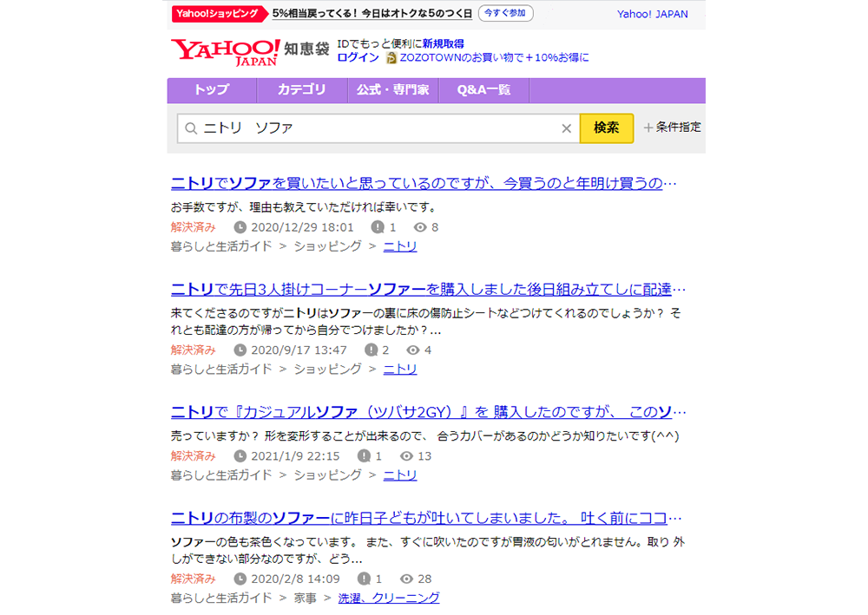The width and height of the screenshot is (868, 615).
Task: Open question about buying sofa now or after New Year
Action: point(424,183)
